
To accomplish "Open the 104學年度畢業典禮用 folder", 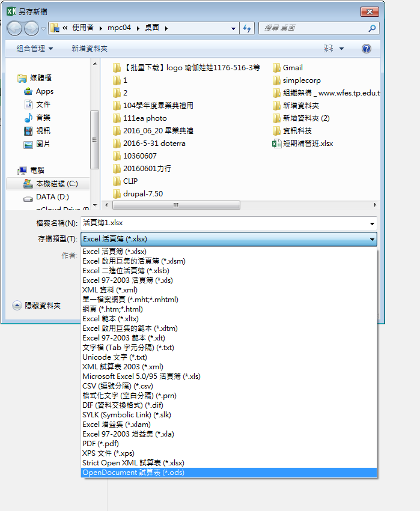I will (153, 106).
